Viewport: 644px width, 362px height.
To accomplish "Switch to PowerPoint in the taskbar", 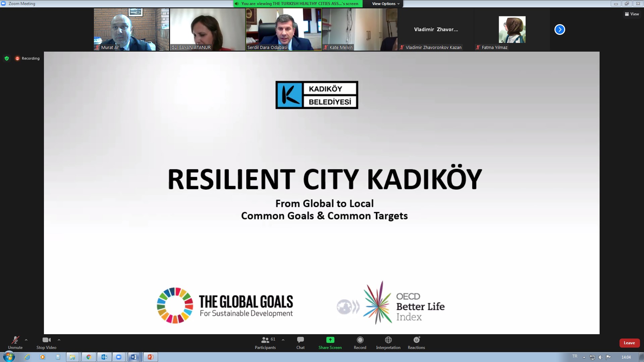I will tap(150, 357).
